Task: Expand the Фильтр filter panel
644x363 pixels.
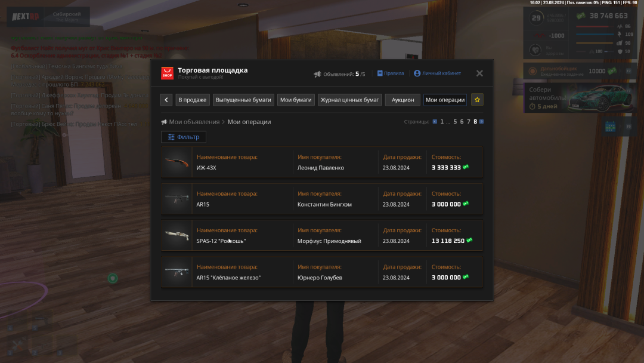Action: pyautogui.click(x=184, y=137)
